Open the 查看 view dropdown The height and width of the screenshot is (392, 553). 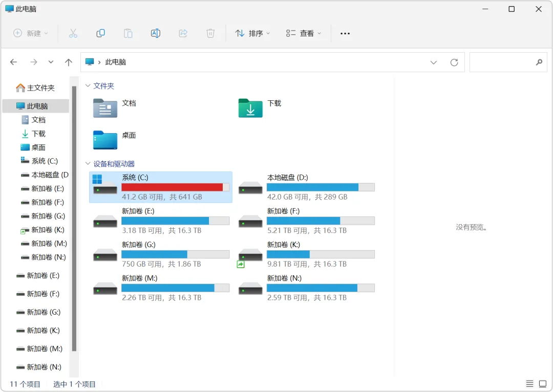coord(303,33)
